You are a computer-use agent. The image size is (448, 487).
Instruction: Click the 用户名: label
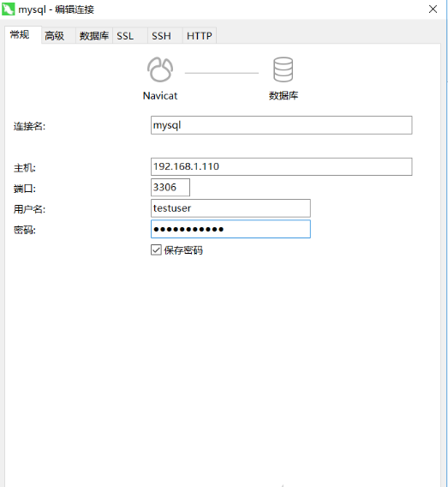coord(29,209)
